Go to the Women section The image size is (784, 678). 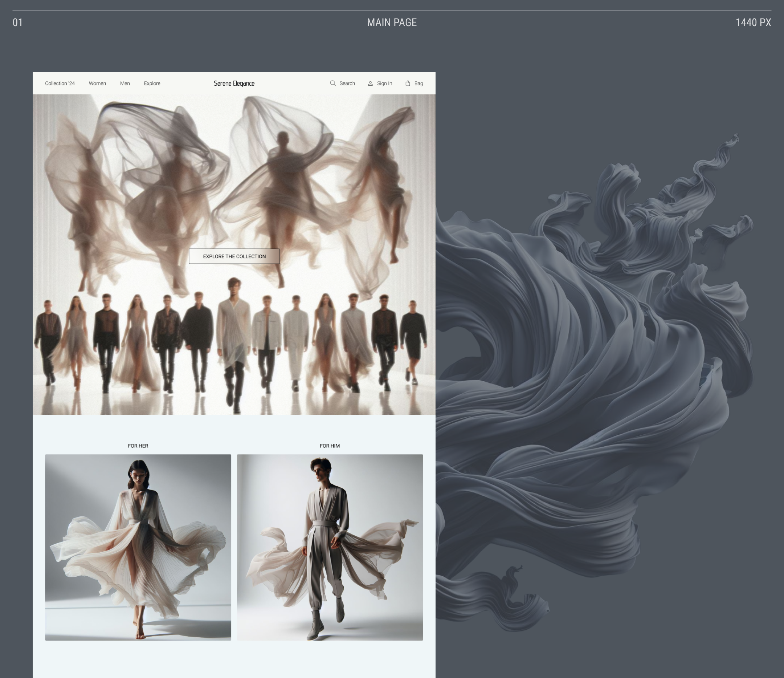point(97,83)
